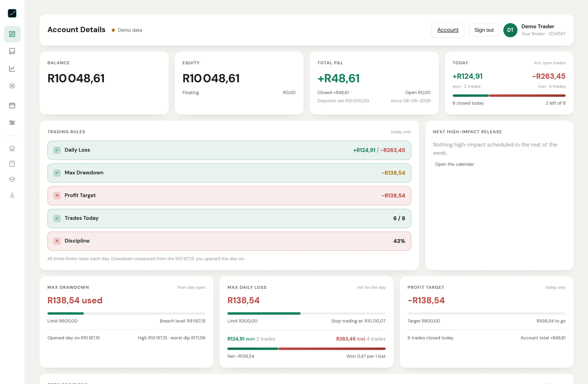Click 'Stop trading at: R10 210,07' text
Image resolution: width=588 pixels, height=384 pixels.
(x=358, y=321)
